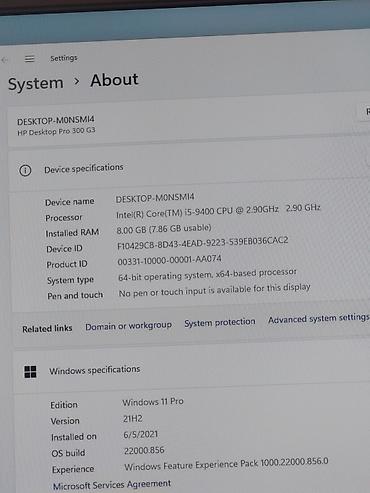370x493 pixels.
Task: Open Domain or workgroup link
Action: point(128,326)
